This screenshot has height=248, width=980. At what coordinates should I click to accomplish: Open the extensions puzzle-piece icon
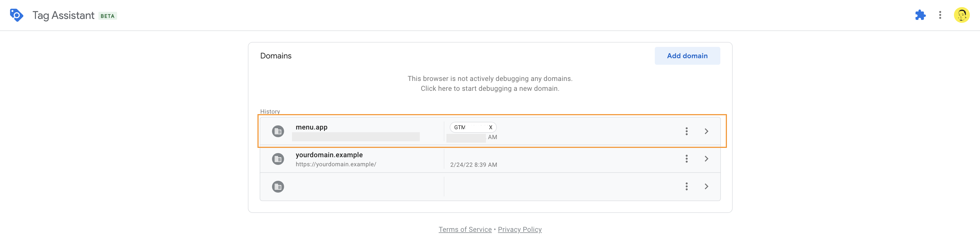(920, 15)
